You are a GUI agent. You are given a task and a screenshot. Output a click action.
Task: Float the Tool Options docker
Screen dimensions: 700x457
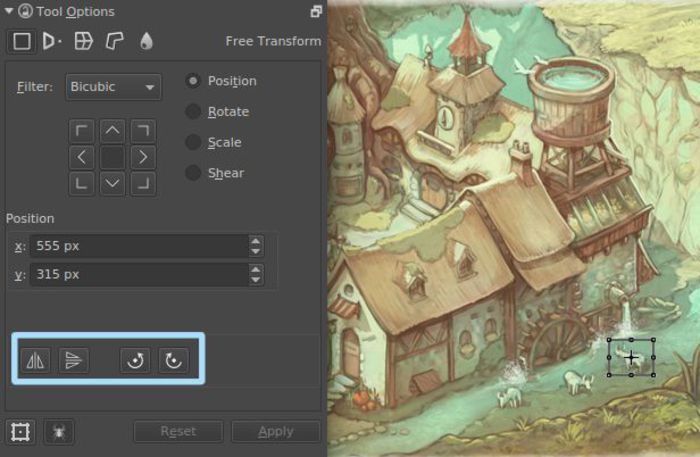[x=316, y=12]
